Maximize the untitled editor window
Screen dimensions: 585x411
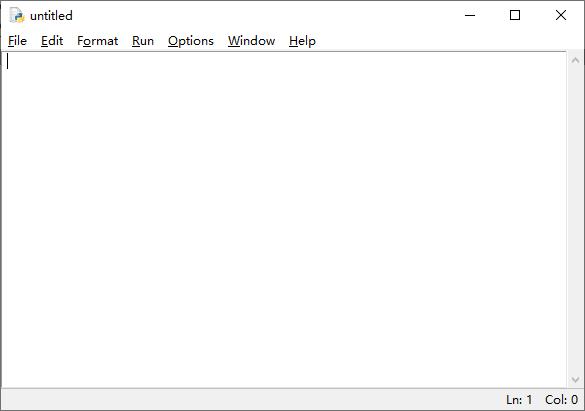click(x=515, y=15)
